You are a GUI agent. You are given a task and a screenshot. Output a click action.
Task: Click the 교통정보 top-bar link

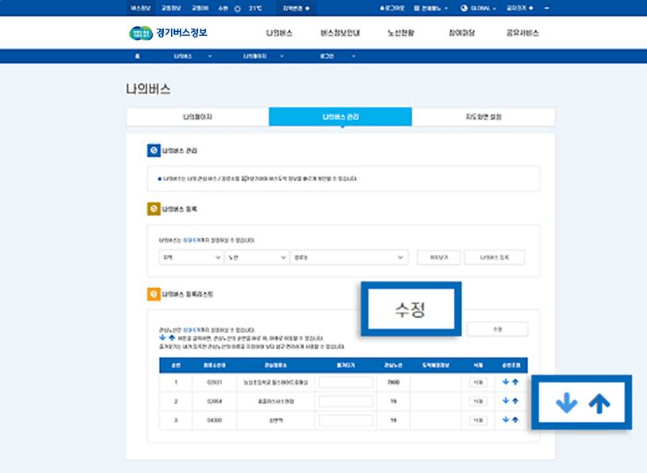click(x=171, y=8)
